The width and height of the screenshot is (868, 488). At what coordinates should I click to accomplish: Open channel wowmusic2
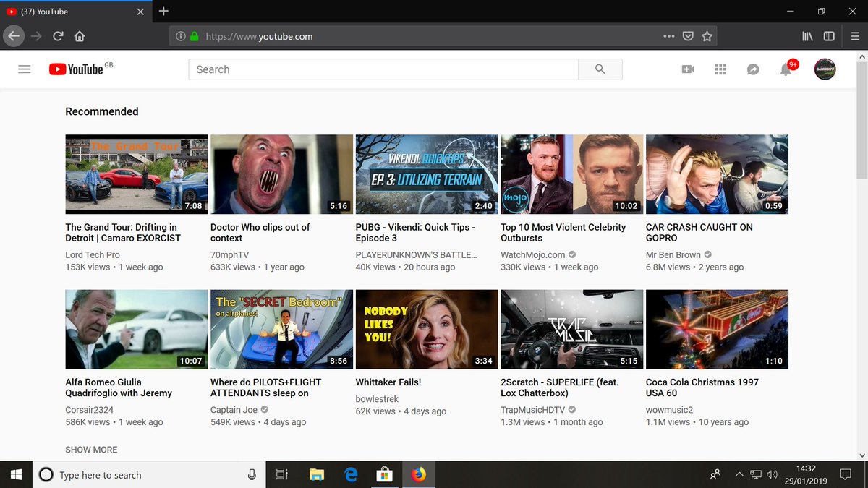[669, 410]
